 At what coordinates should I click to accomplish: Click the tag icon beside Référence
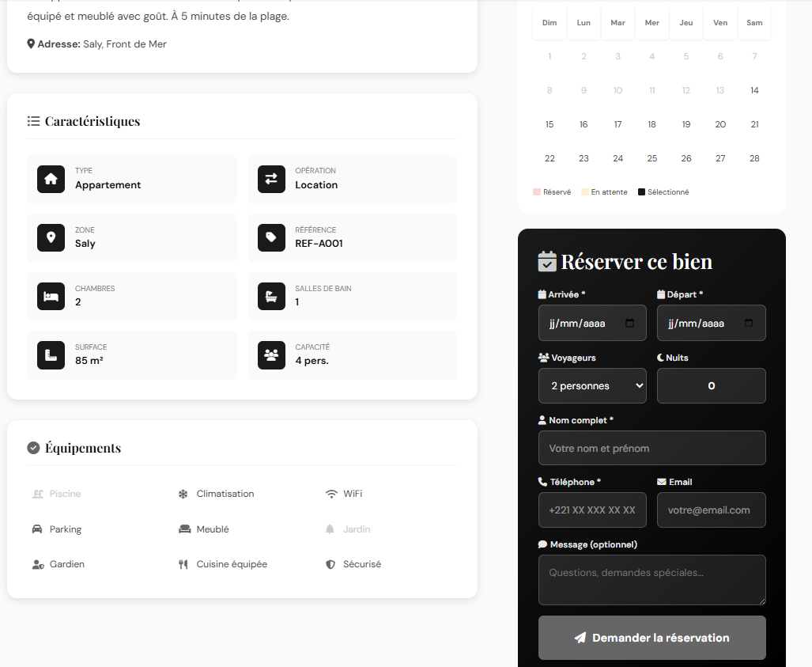pyautogui.click(x=271, y=238)
